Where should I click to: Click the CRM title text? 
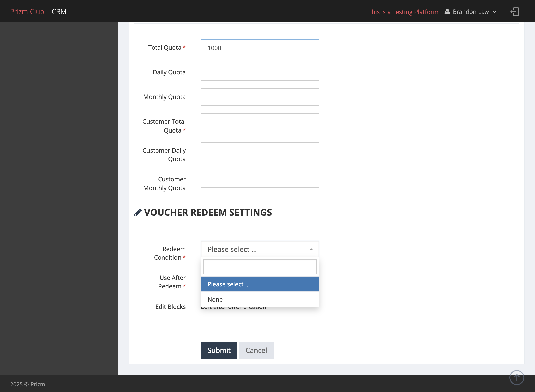tap(59, 12)
